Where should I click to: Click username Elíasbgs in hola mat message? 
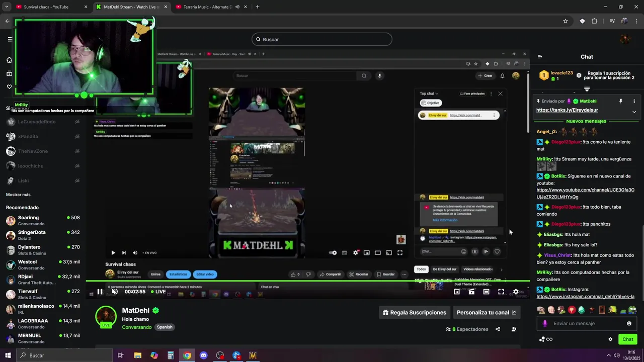click(x=553, y=234)
